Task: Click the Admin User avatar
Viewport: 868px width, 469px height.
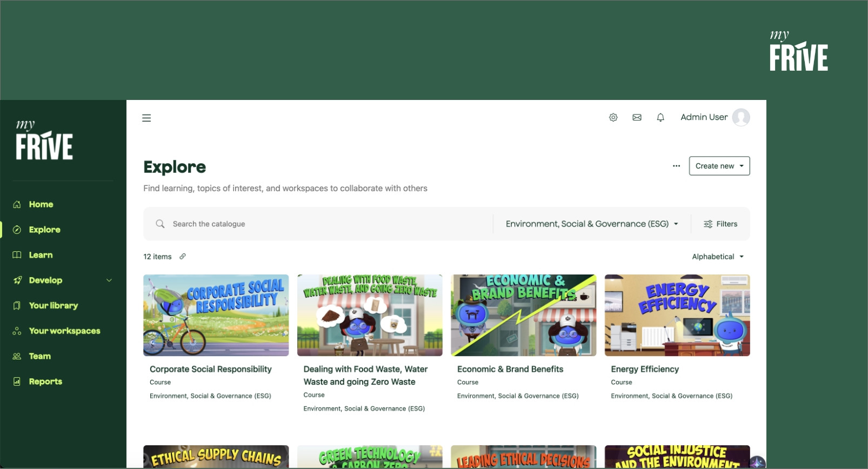Action: [x=740, y=117]
